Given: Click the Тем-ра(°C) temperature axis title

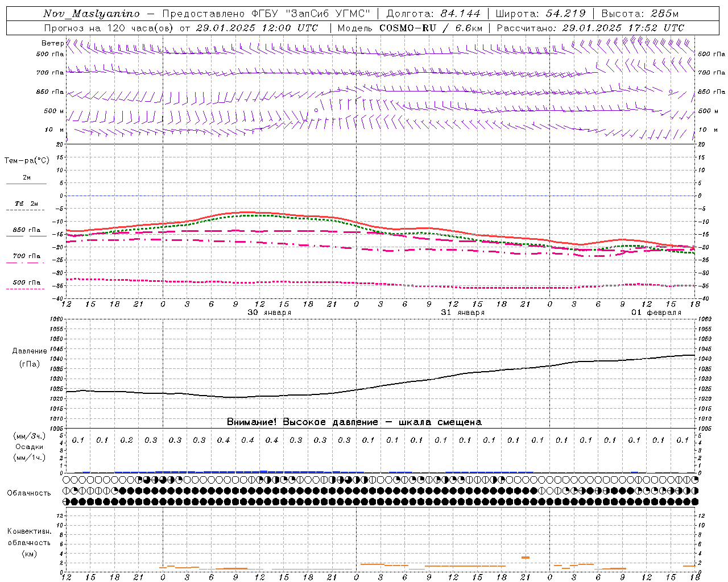Looking at the screenshot, I should (x=27, y=161).
